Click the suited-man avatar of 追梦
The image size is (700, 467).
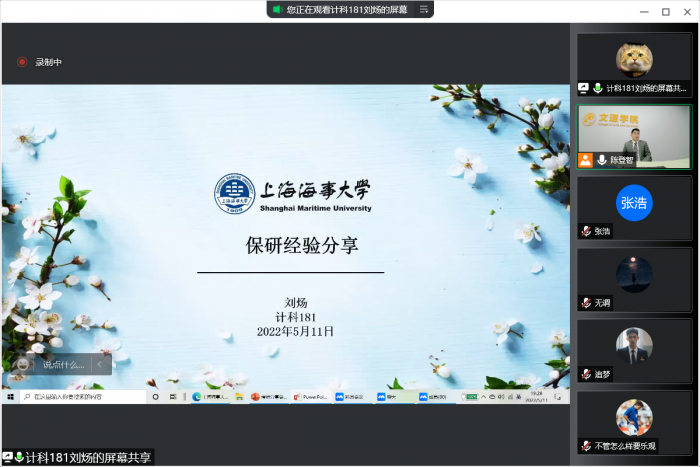(634, 346)
